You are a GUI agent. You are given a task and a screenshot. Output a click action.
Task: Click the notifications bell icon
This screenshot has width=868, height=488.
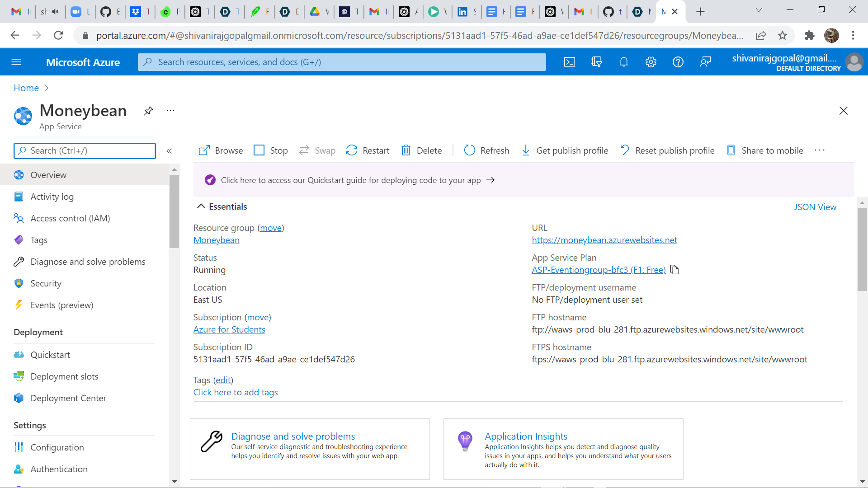pos(624,62)
